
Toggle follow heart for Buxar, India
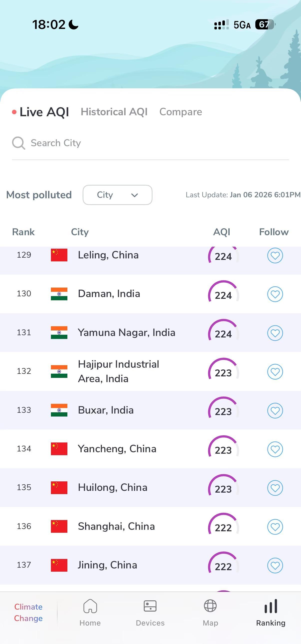pyautogui.click(x=275, y=411)
